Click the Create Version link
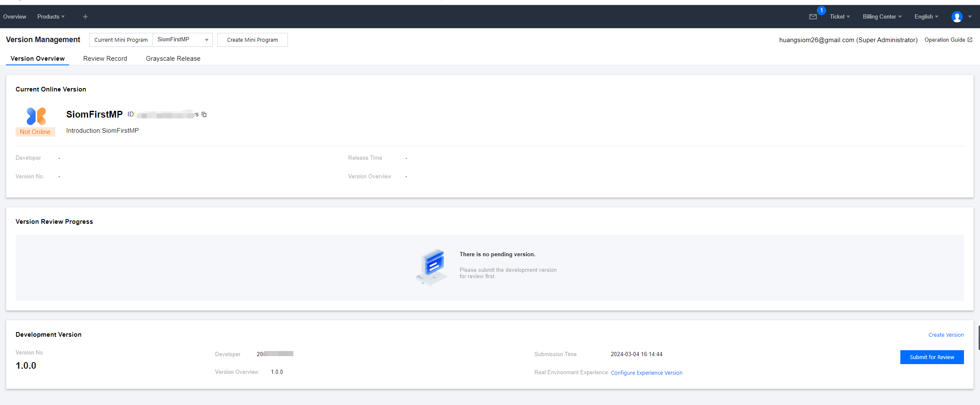This screenshot has height=405, width=980. pos(946,335)
